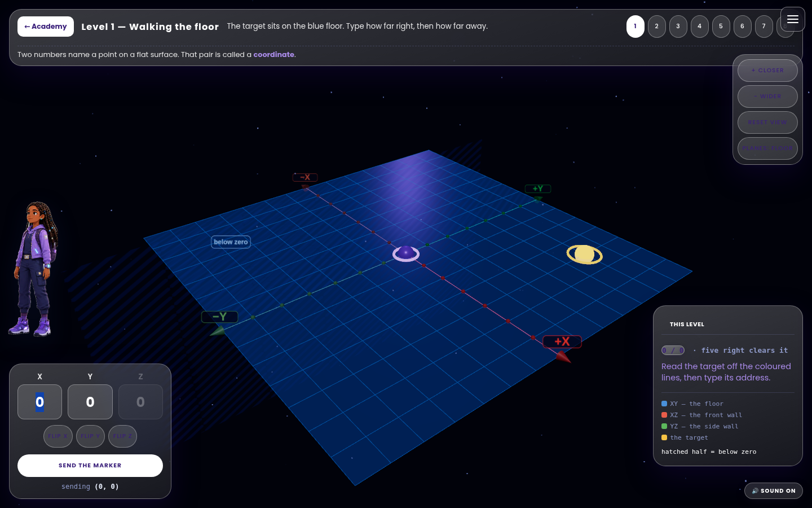Go to level 1

point(636,27)
